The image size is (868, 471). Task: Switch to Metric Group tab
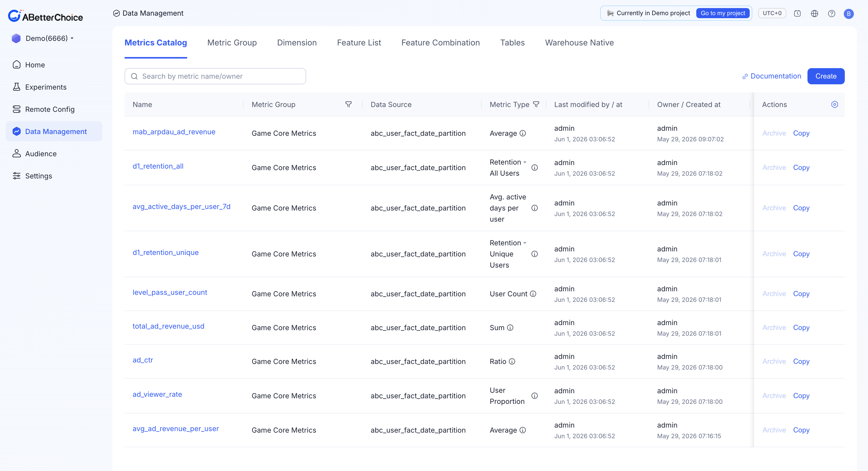(x=232, y=43)
